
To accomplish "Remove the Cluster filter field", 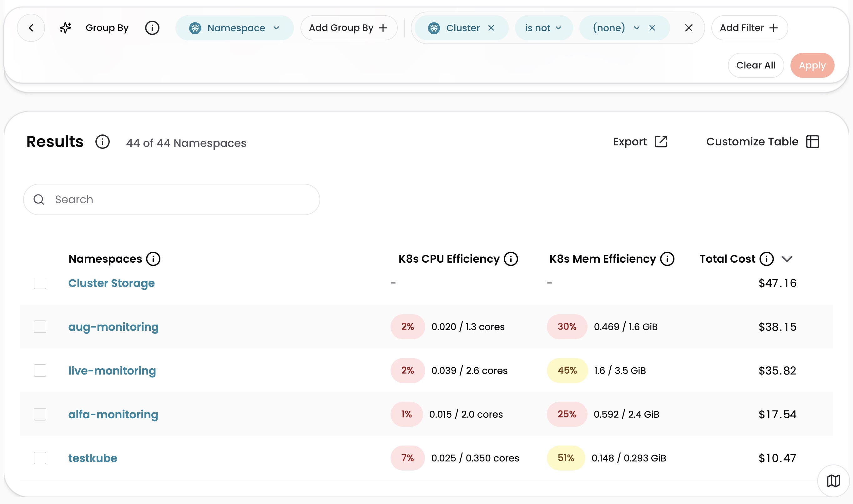I will coord(491,28).
